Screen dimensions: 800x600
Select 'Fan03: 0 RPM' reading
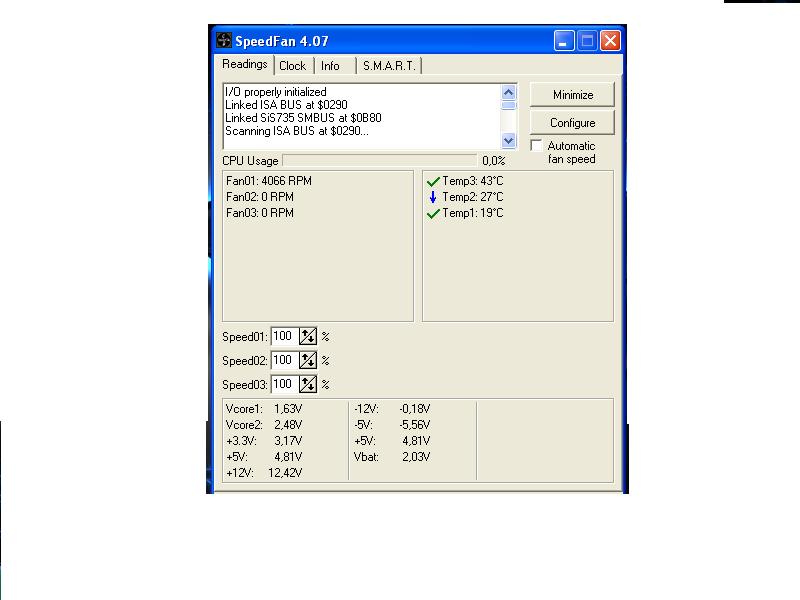[260, 213]
